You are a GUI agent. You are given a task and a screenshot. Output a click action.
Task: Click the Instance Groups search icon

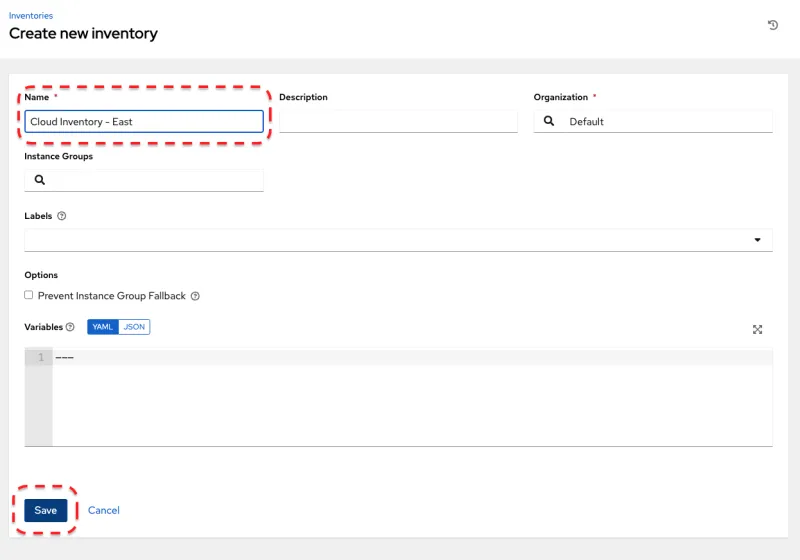click(x=40, y=180)
